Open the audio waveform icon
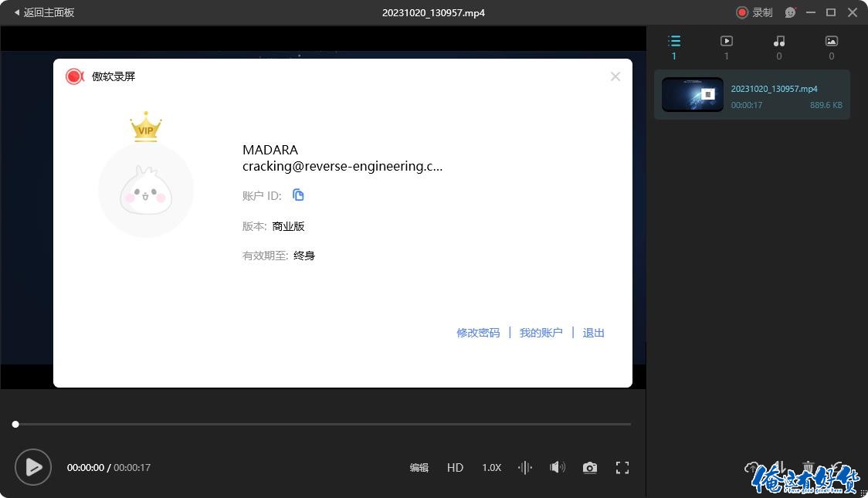Screen dimensions: 868x498 pyautogui.click(x=525, y=468)
